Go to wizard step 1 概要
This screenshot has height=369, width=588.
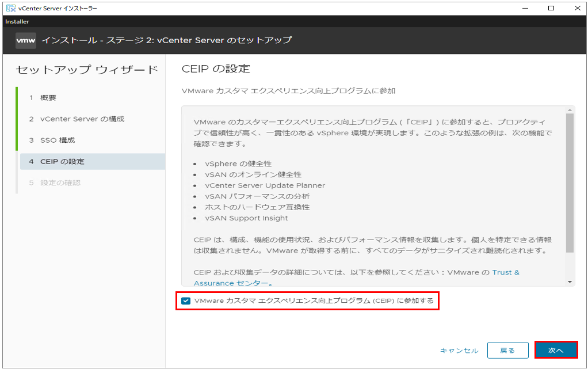(x=93, y=98)
